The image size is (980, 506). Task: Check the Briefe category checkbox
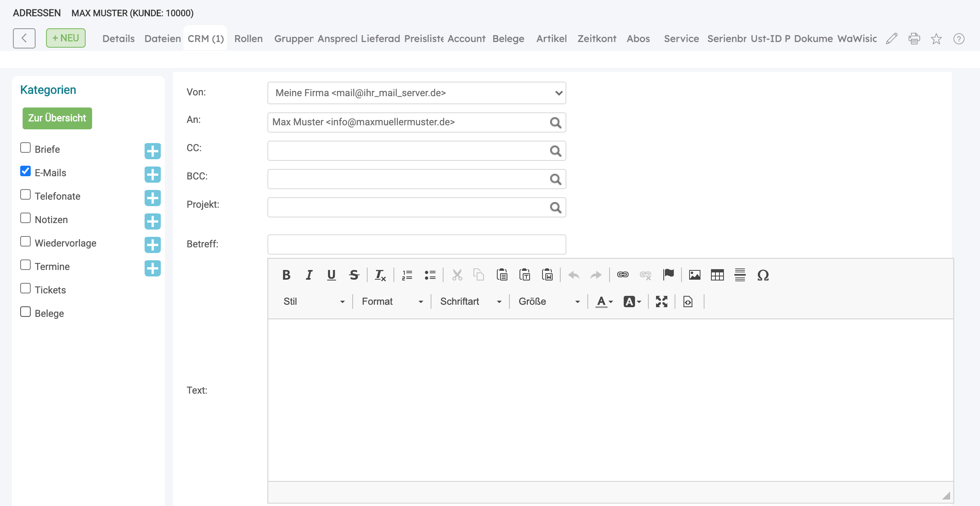point(25,148)
